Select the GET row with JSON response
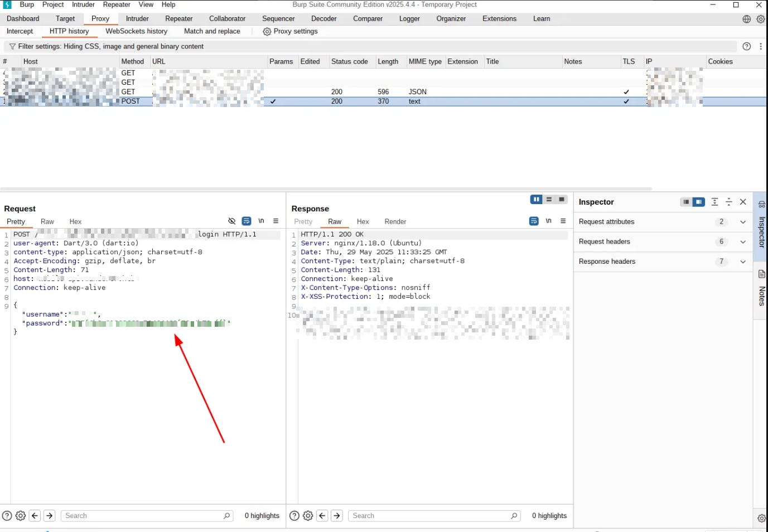768x532 pixels. click(383, 92)
